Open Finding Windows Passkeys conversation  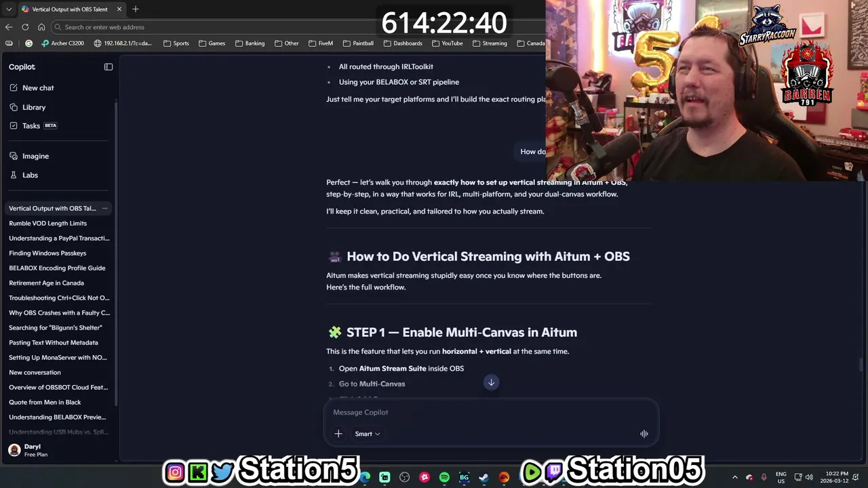[47, 253]
